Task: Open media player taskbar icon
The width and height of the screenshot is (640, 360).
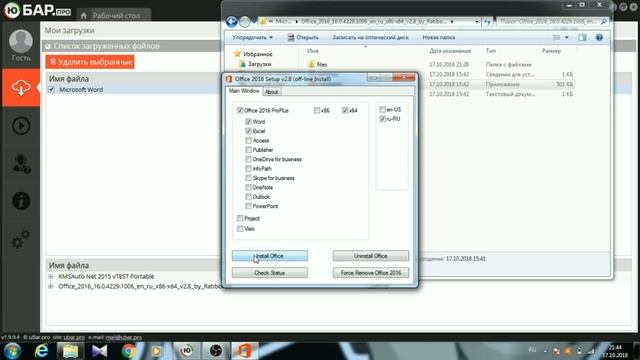Action: click(156, 351)
